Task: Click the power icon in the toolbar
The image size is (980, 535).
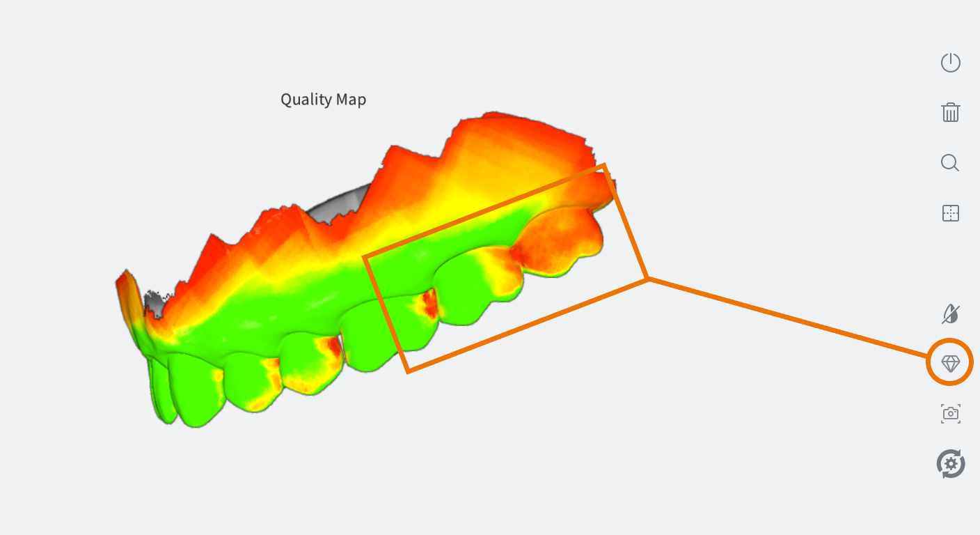Action: (x=950, y=63)
